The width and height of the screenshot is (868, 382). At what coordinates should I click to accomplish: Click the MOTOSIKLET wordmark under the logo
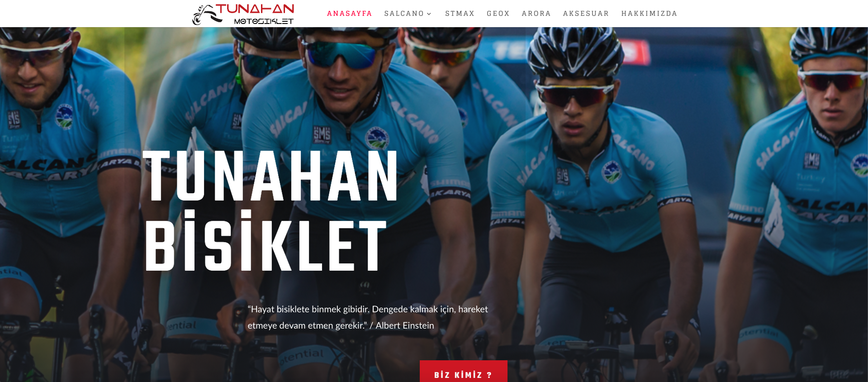point(264,21)
